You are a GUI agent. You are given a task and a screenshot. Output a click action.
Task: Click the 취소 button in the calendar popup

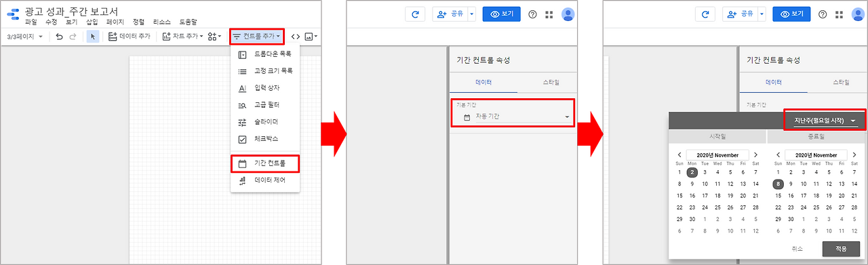(x=797, y=249)
